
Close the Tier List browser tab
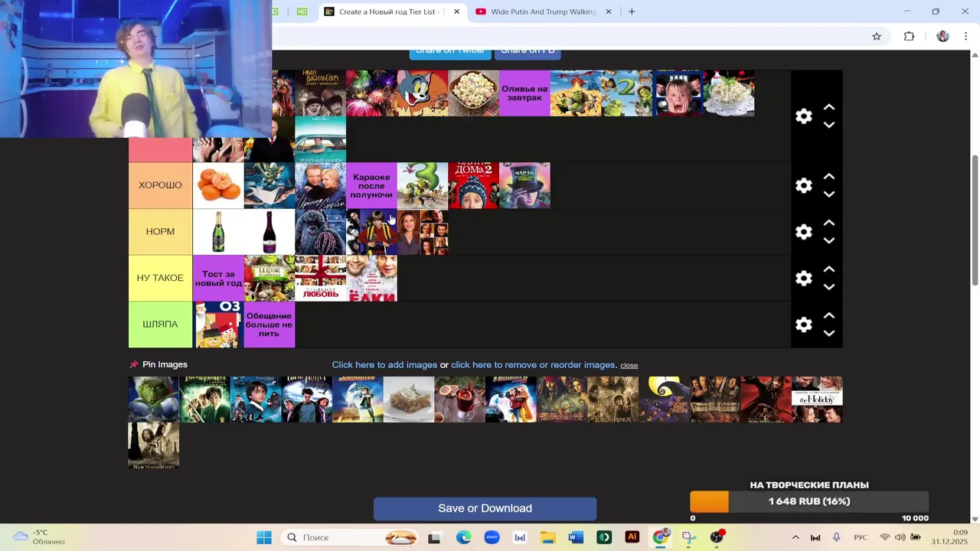pyautogui.click(x=457, y=11)
